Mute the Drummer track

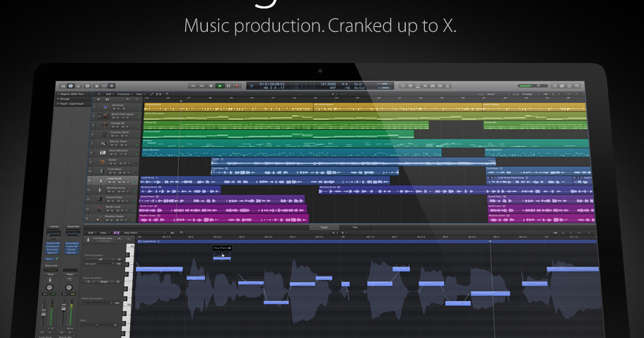(x=114, y=109)
